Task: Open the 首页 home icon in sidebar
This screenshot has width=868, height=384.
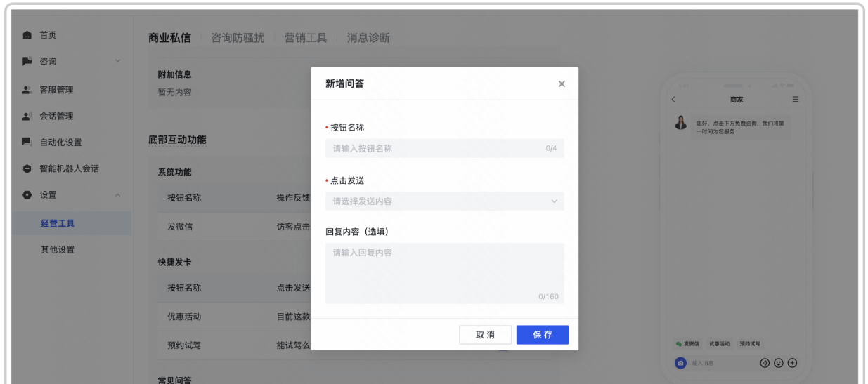Action: (27, 35)
